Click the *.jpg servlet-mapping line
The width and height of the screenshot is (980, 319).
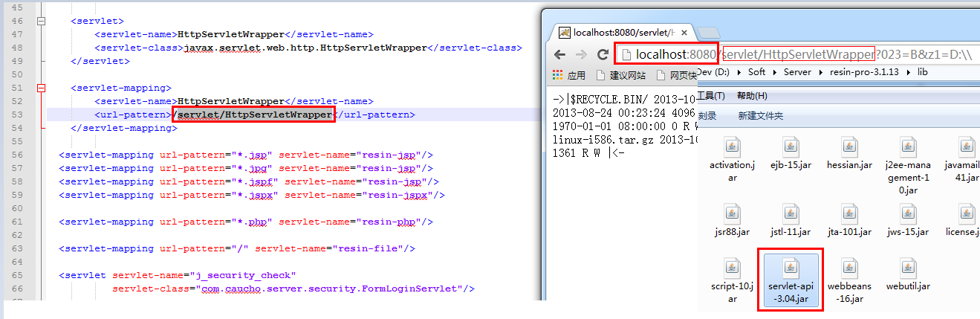(246, 168)
